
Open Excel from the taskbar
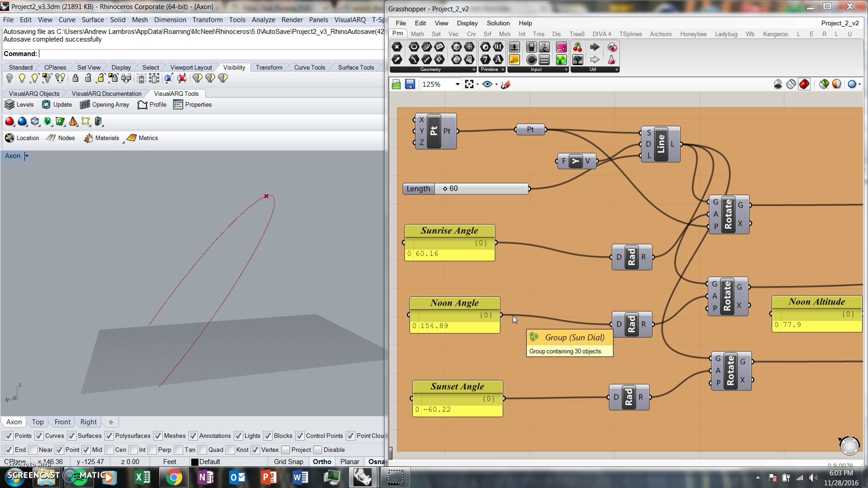point(142,477)
